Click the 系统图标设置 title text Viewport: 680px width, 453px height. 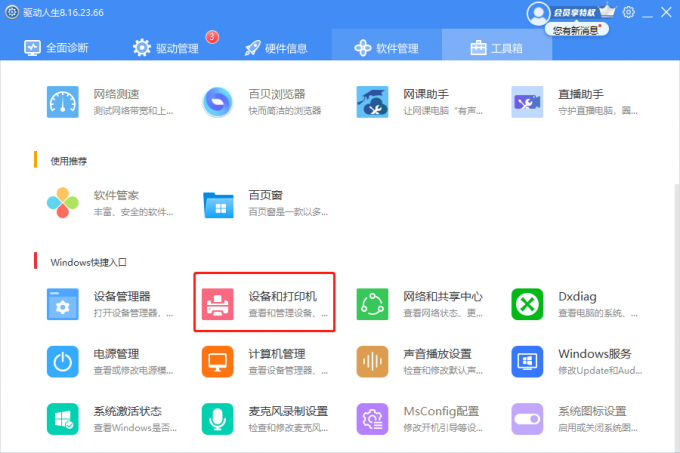click(x=592, y=411)
